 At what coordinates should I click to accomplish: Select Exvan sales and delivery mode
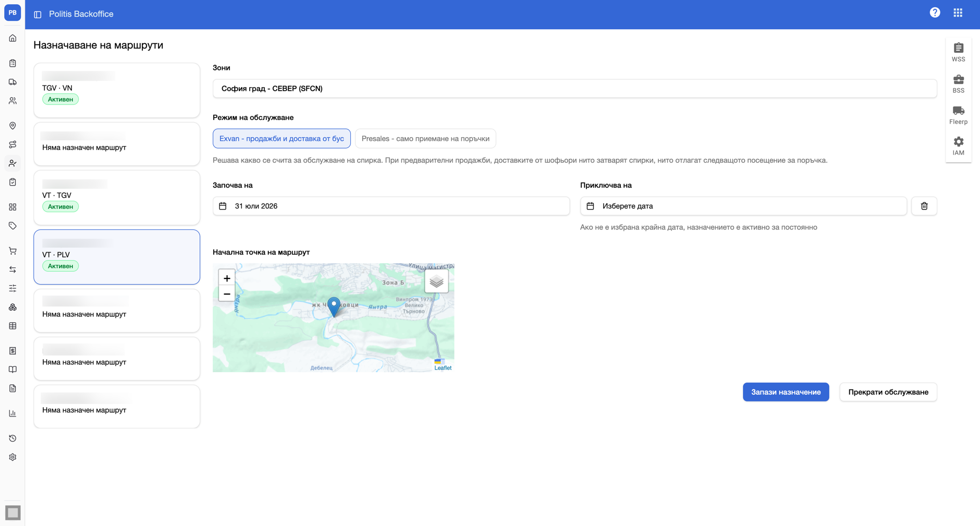coord(281,139)
